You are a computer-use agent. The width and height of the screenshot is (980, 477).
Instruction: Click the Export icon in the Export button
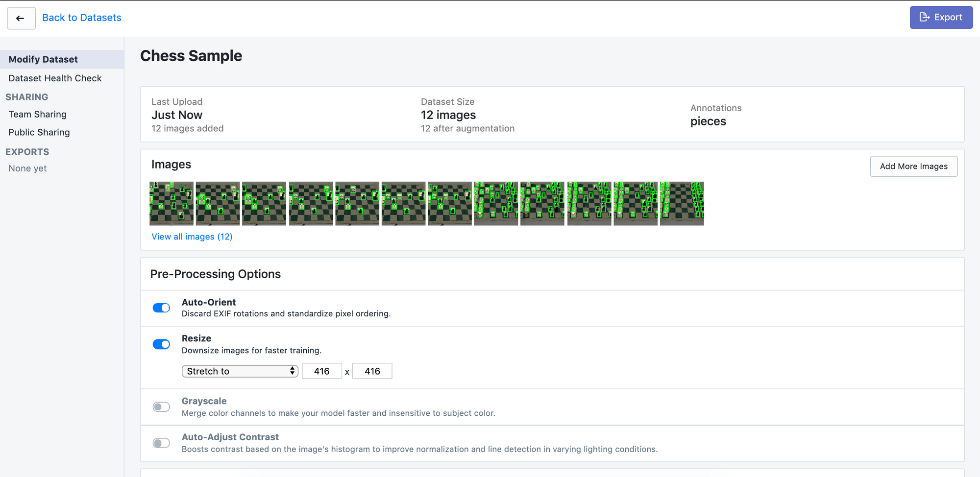point(925,17)
